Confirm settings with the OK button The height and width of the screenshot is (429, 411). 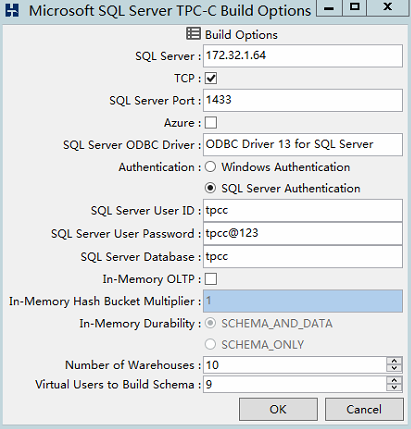coord(278,409)
